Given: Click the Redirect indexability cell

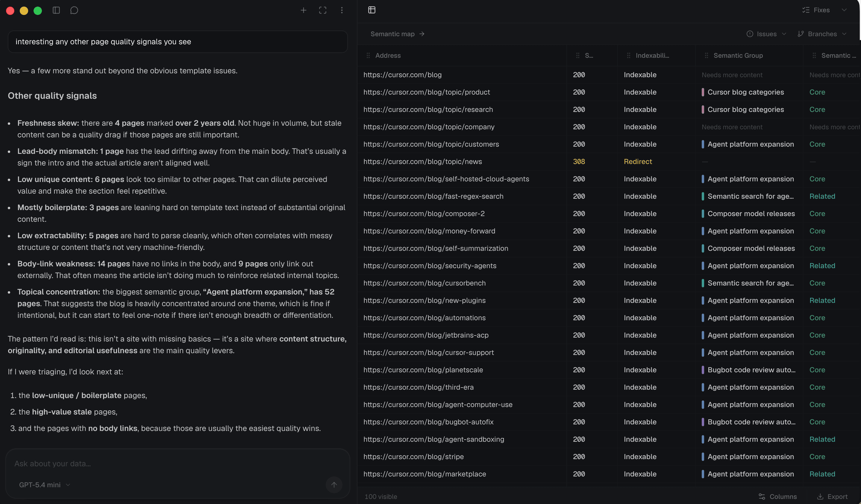Looking at the screenshot, I should click(638, 162).
